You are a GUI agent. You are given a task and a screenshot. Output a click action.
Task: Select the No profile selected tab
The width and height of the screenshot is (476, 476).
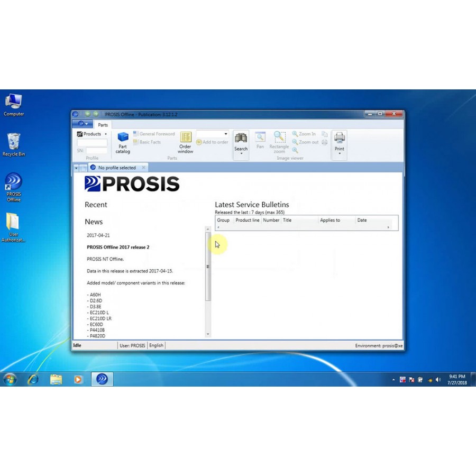117,168
